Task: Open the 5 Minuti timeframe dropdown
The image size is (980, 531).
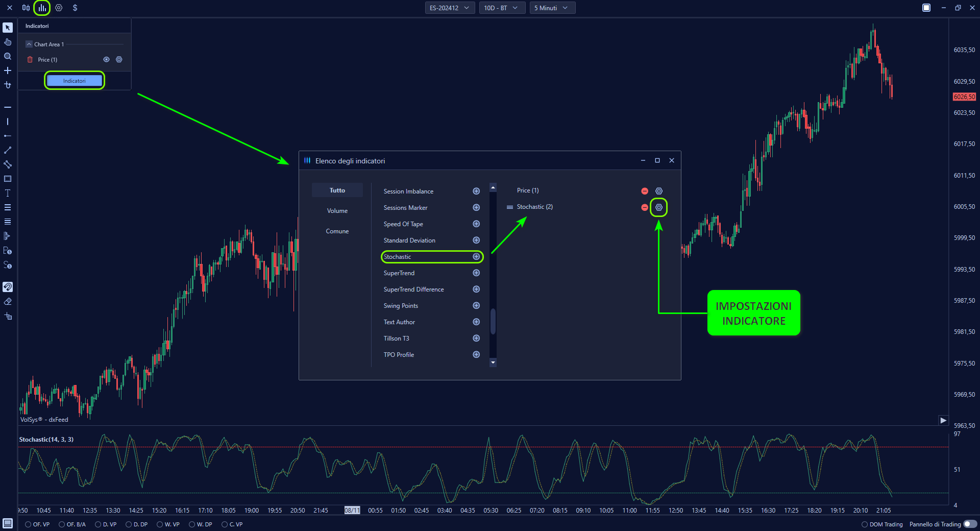Action: pyautogui.click(x=552, y=8)
